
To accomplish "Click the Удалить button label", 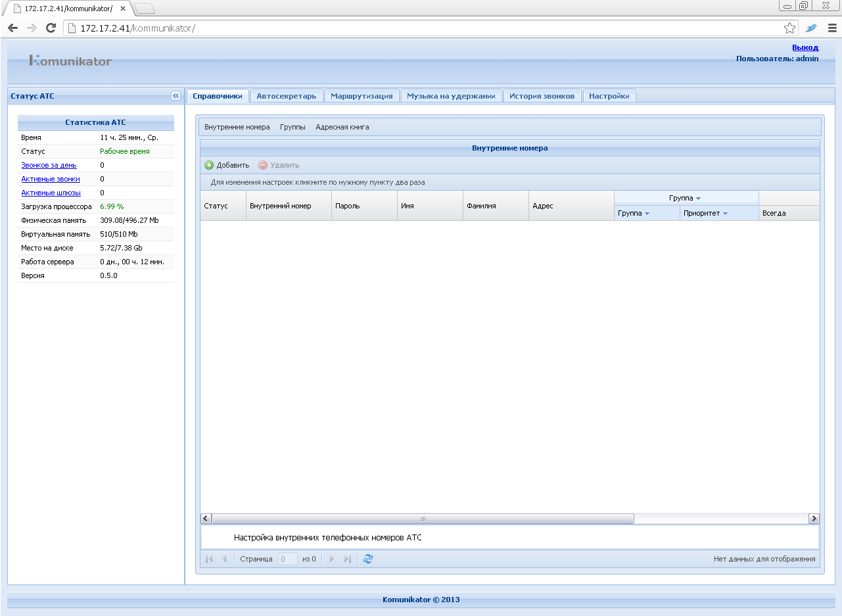I will click(x=285, y=165).
